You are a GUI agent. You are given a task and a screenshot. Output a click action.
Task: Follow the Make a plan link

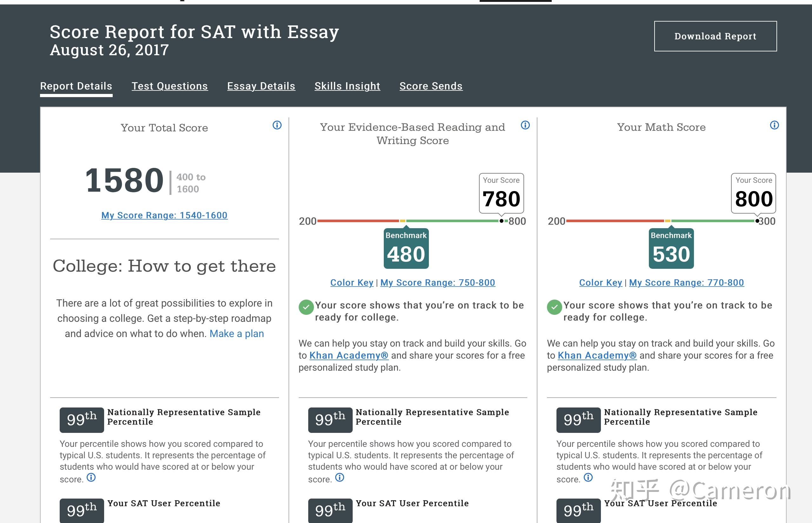click(236, 334)
